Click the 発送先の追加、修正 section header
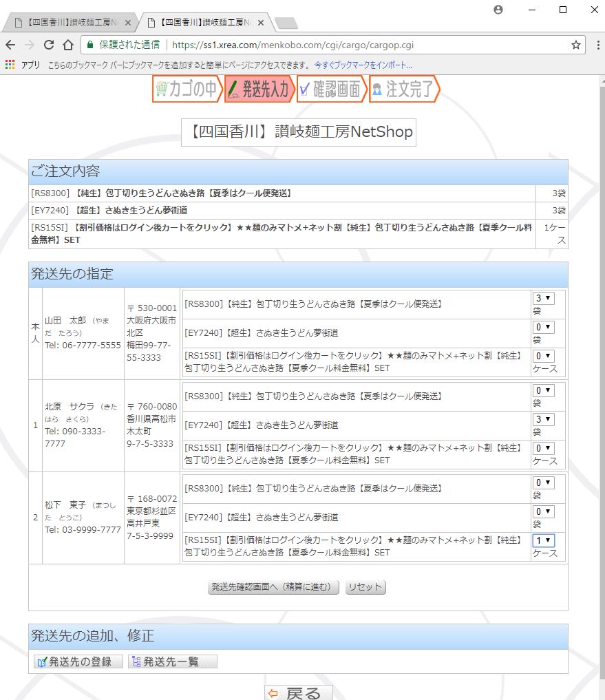This screenshot has width=605, height=700. [x=298, y=636]
